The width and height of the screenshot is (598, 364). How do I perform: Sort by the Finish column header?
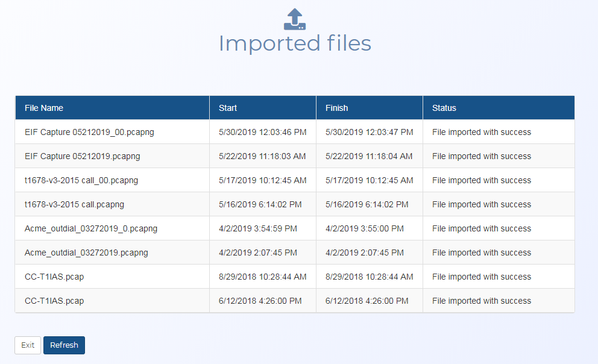(336, 107)
